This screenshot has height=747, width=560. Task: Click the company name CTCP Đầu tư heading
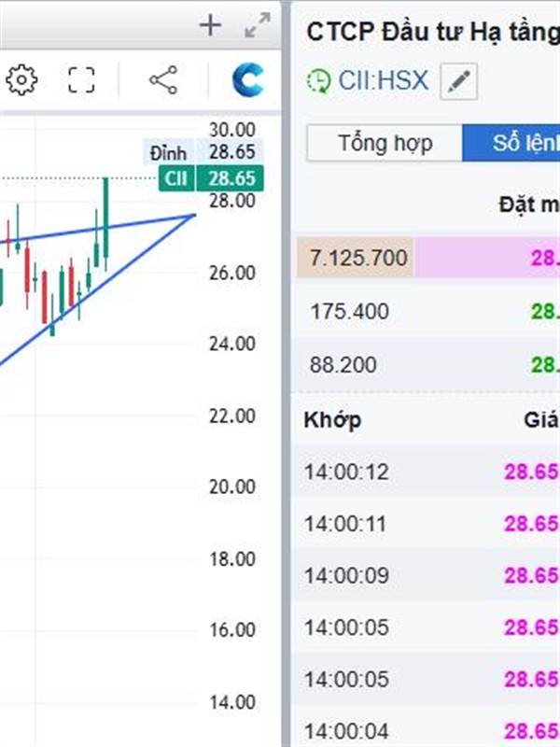(x=433, y=33)
